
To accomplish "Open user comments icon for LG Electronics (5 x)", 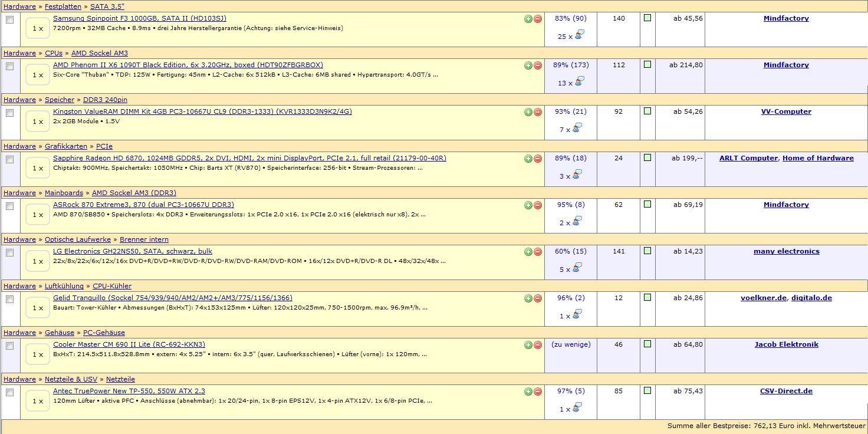I will 577,268.
